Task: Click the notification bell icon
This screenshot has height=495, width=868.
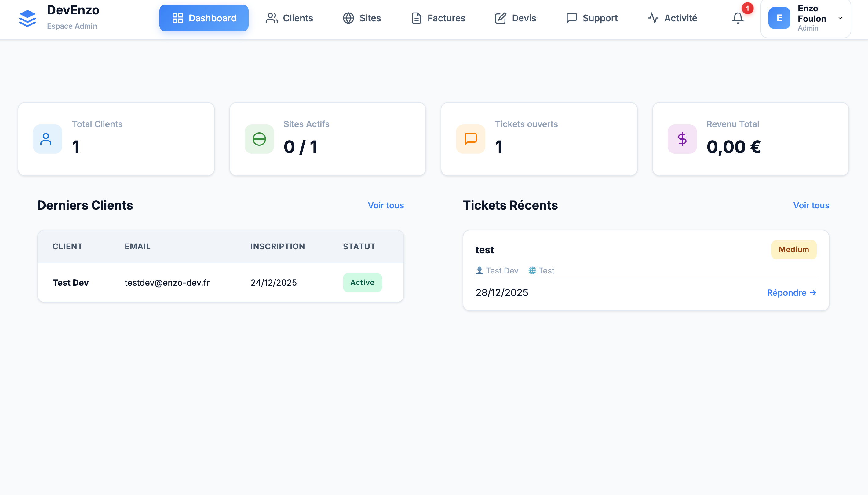Action: [737, 19]
